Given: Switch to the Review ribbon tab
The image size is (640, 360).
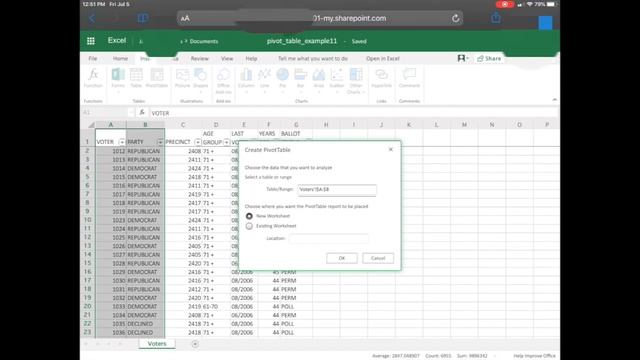Looking at the screenshot, I should (x=200, y=58).
